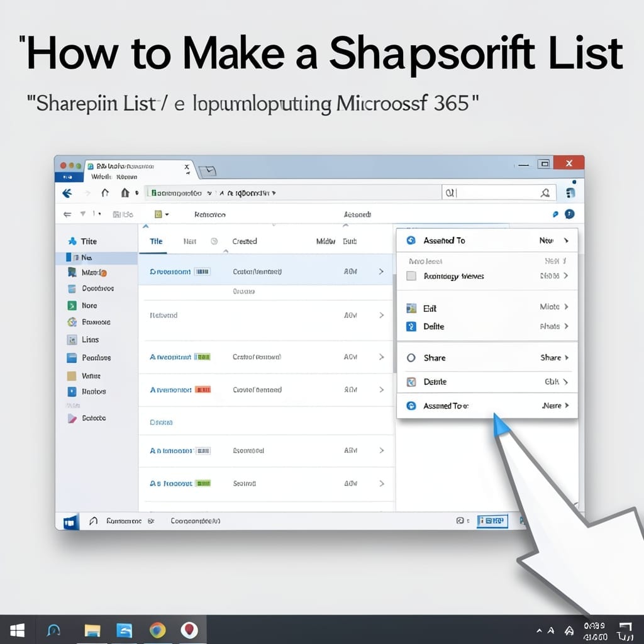This screenshot has width=644, height=644.
Task: Click the red status bar on A nvemonioti row
Action: click(203, 390)
